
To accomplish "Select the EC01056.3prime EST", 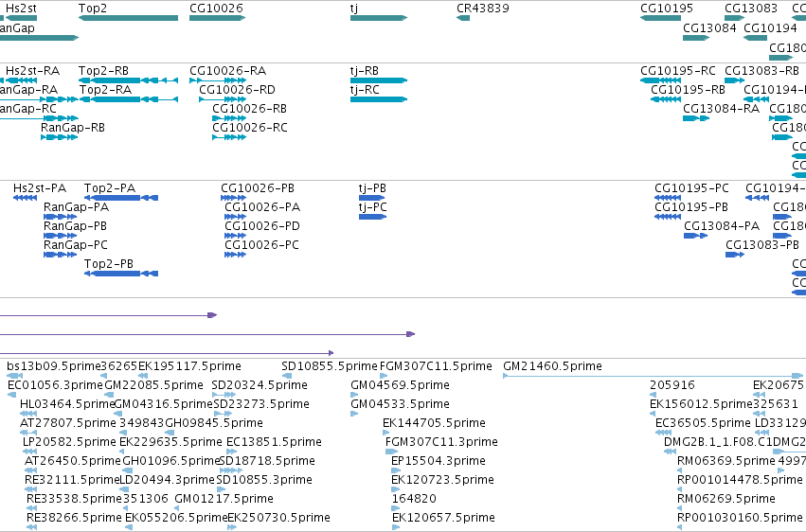I will pyautogui.click(x=11, y=395).
